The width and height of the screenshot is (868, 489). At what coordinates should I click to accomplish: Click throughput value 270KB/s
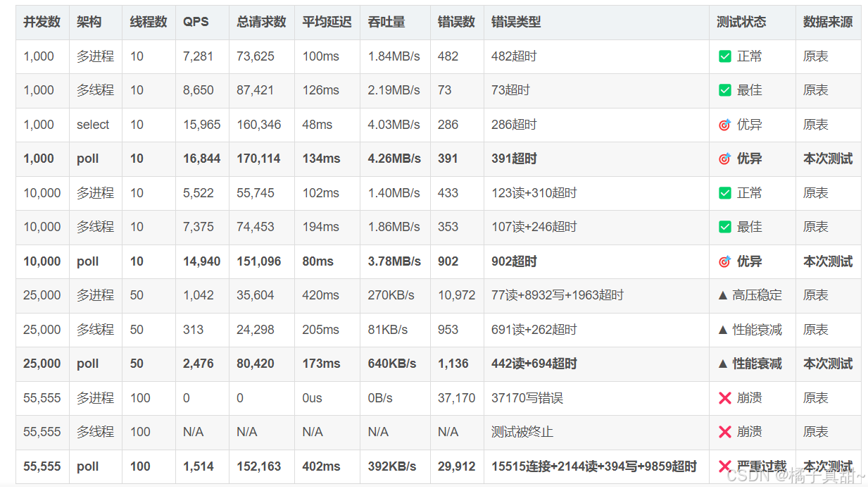(391, 295)
